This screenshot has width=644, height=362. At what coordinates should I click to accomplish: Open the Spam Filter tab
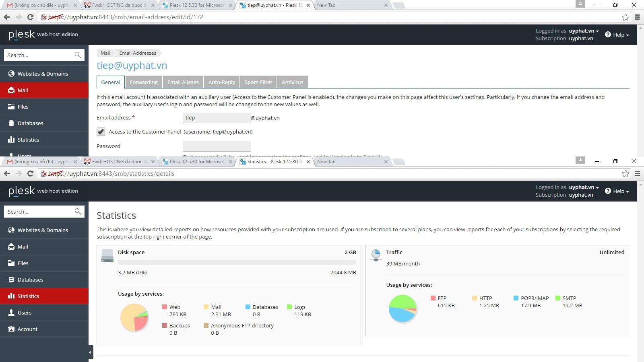258,82
